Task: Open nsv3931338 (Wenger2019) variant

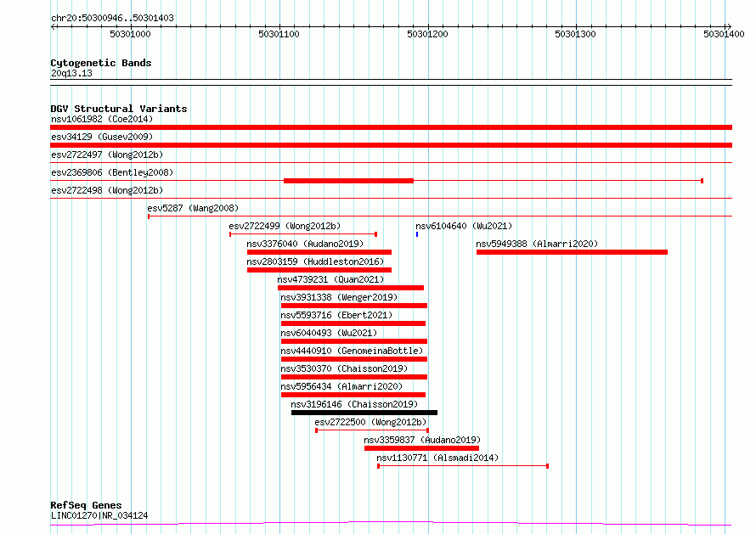Action: (x=339, y=297)
